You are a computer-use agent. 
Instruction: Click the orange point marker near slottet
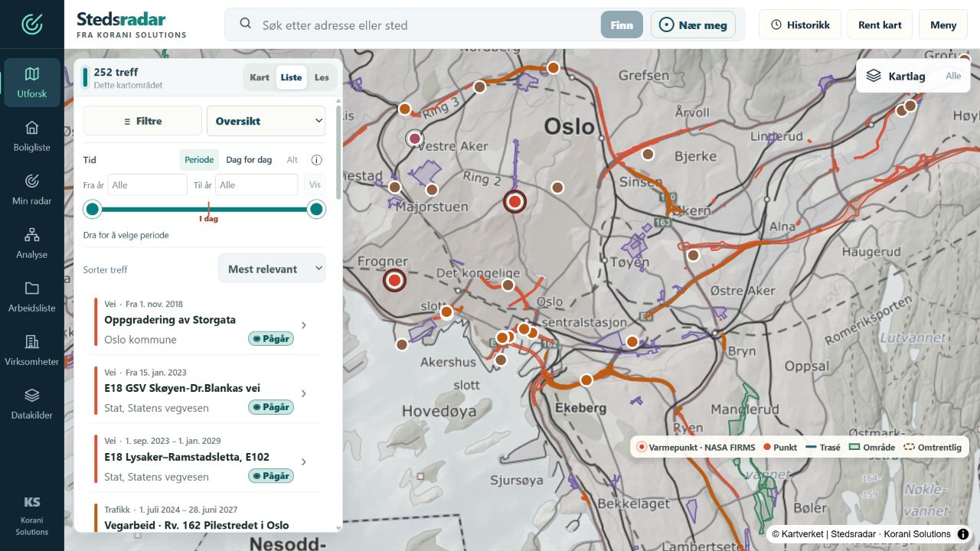[x=446, y=312]
